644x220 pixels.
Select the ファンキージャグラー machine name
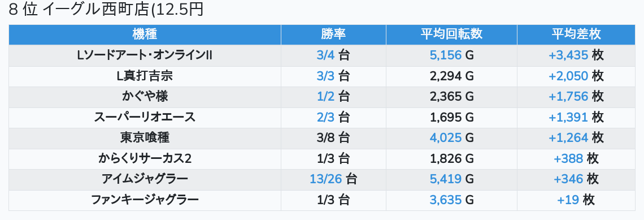pyautogui.click(x=145, y=200)
